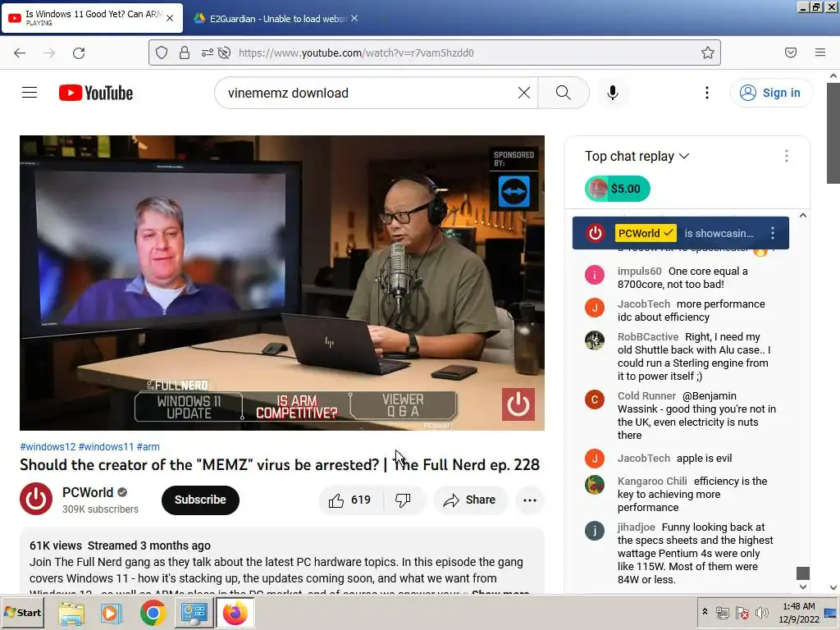The height and width of the screenshot is (630, 840).
Task: Dislike the video with thumbs down
Action: [x=403, y=500]
